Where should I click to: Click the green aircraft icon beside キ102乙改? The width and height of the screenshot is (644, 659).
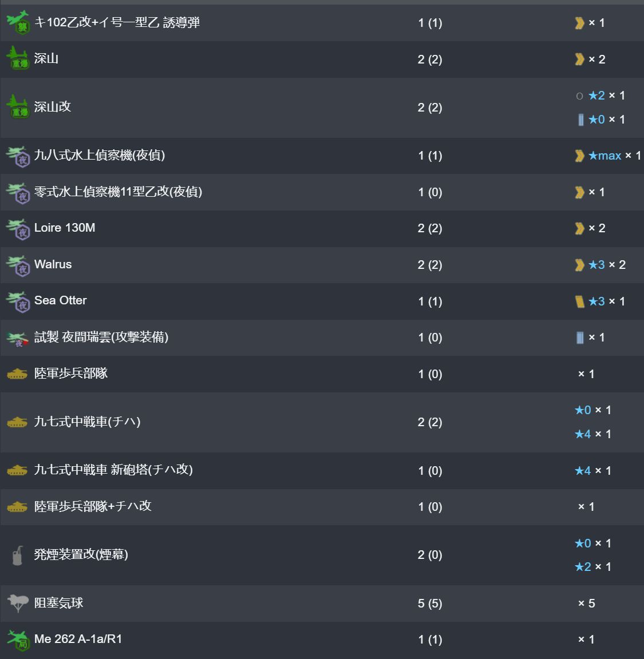[18, 22]
